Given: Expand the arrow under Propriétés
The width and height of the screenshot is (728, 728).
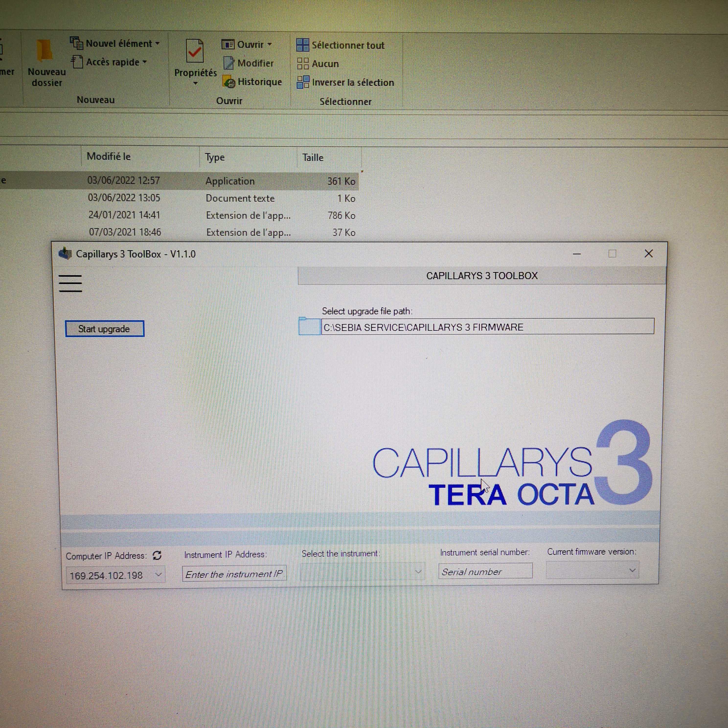Looking at the screenshot, I should point(195,83).
